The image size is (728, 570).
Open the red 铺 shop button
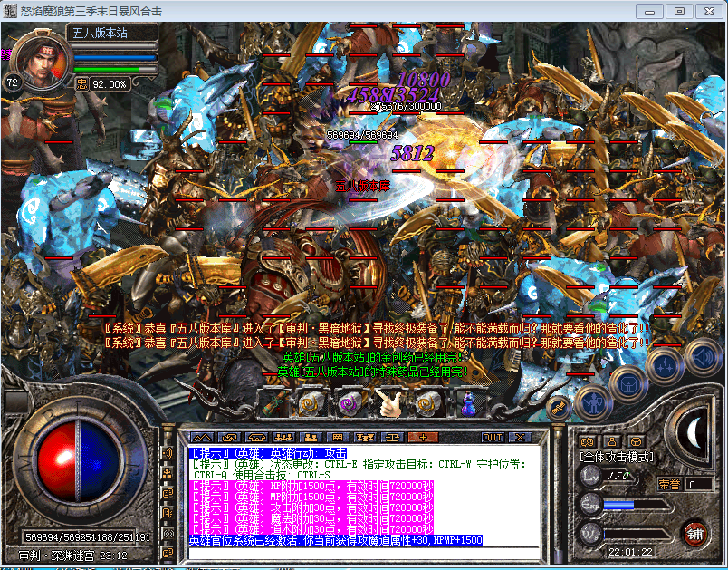tap(695, 535)
